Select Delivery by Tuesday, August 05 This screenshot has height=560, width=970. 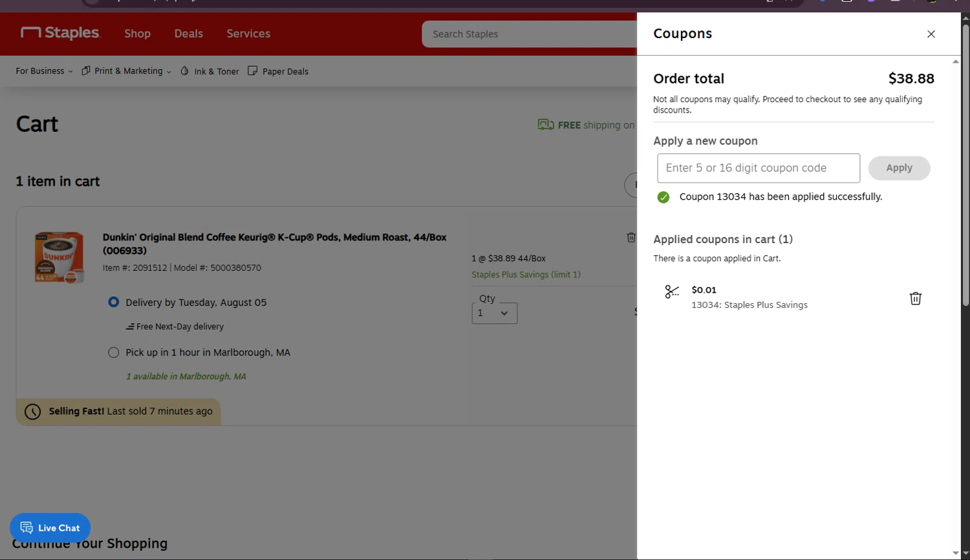point(114,302)
